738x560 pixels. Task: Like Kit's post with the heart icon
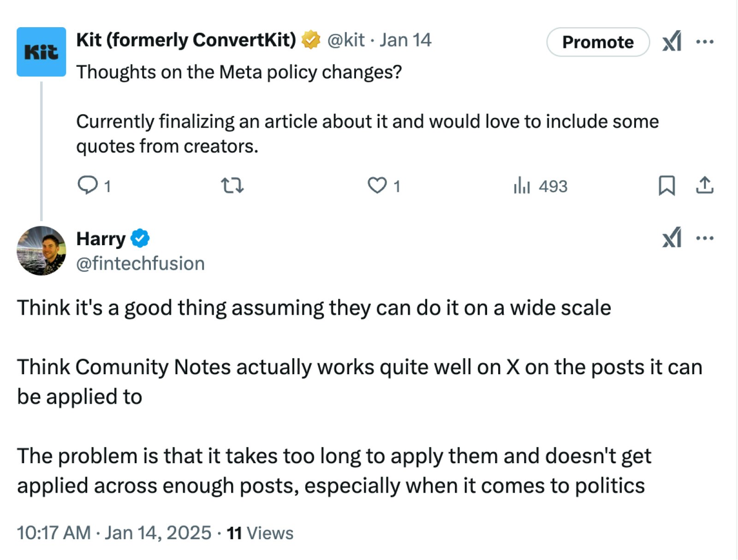[377, 185]
